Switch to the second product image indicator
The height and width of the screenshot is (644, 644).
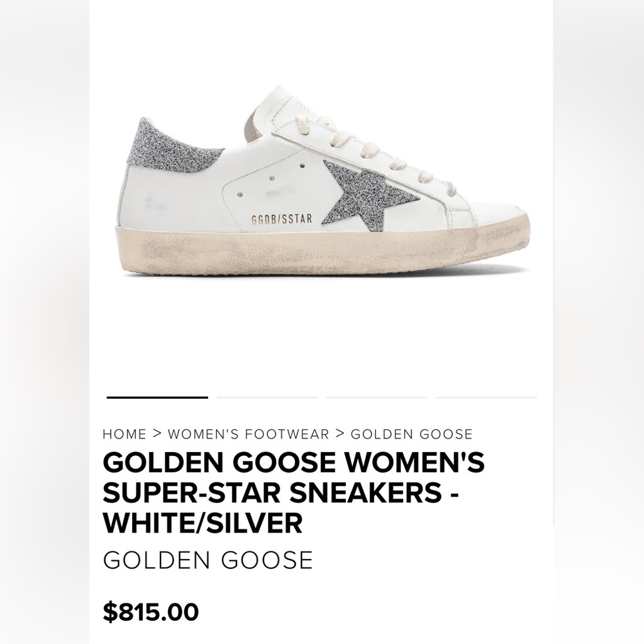click(x=267, y=398)
